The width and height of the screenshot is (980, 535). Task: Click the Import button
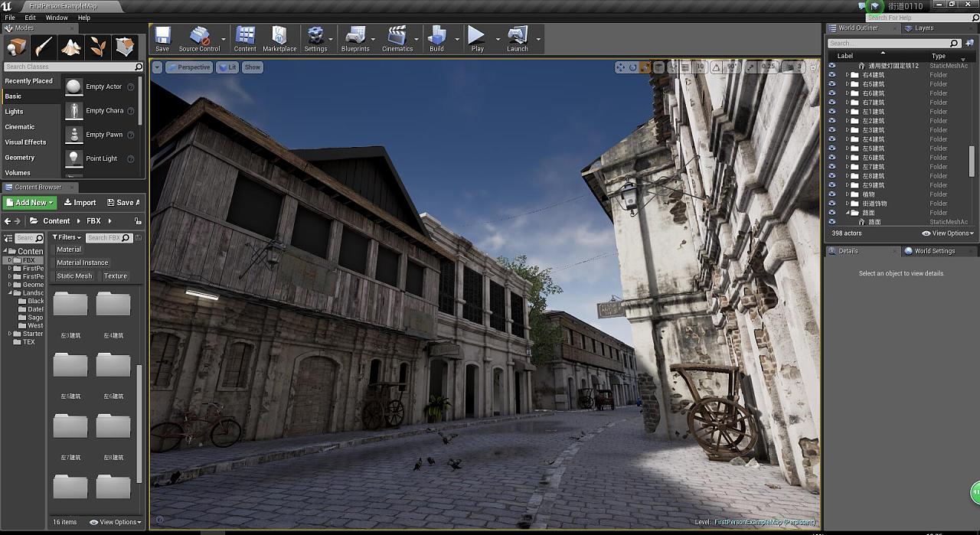pos(80,203)
